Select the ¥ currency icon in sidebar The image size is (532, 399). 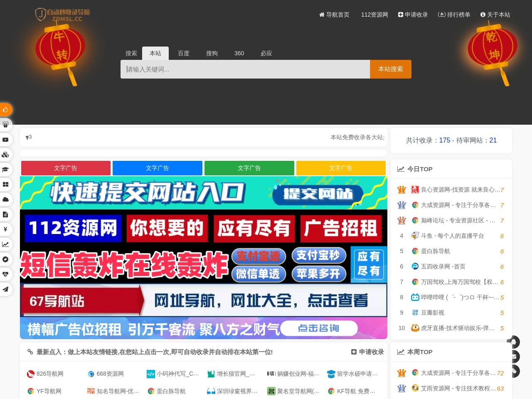(6, 229)
